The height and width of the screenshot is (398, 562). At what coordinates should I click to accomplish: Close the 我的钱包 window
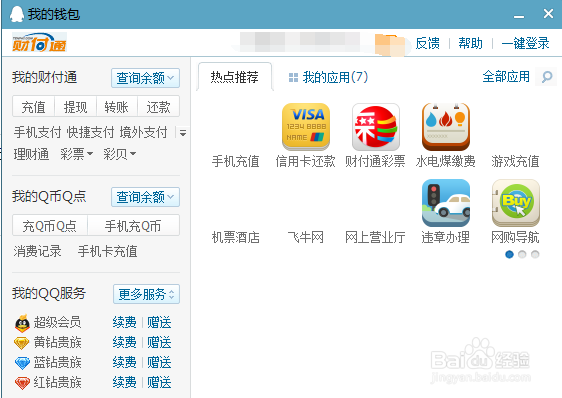[548, 14]
